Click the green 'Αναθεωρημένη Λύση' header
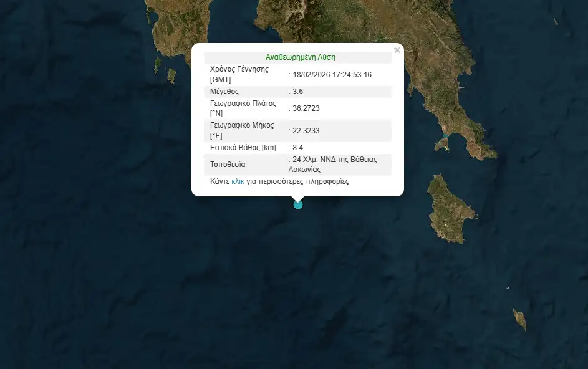 tap(300, 57)
